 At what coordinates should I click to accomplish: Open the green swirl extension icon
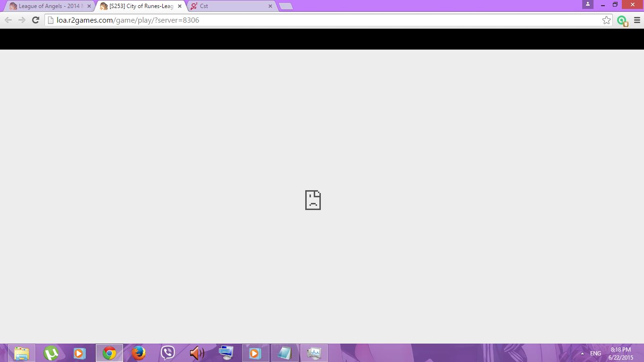tap(622, 20)
